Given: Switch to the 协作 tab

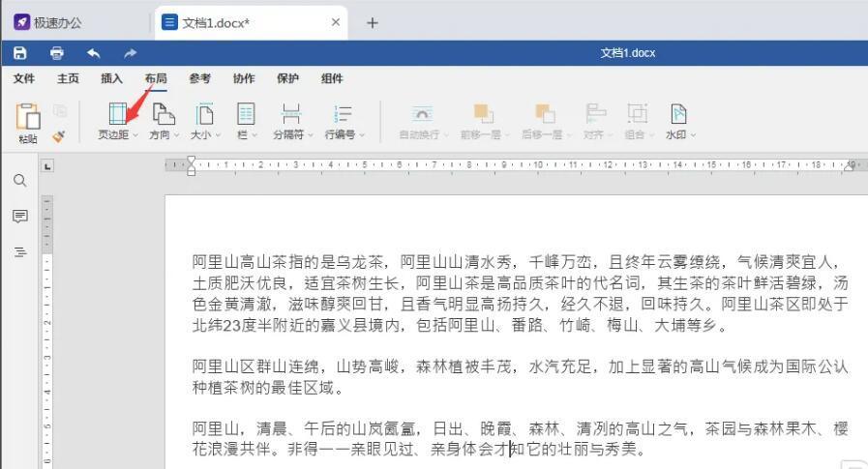Looking at the screenshot, I should coord(244,78).
